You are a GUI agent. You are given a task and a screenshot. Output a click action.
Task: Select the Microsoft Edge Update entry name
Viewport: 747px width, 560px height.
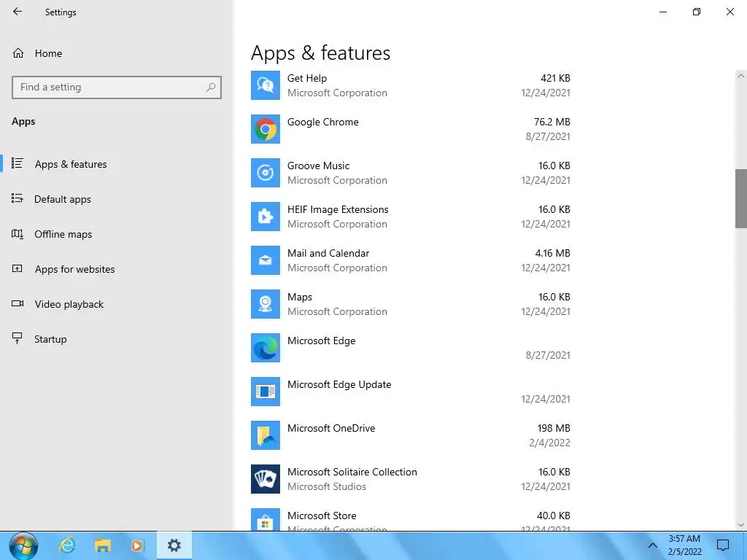[x=339, y=384]
